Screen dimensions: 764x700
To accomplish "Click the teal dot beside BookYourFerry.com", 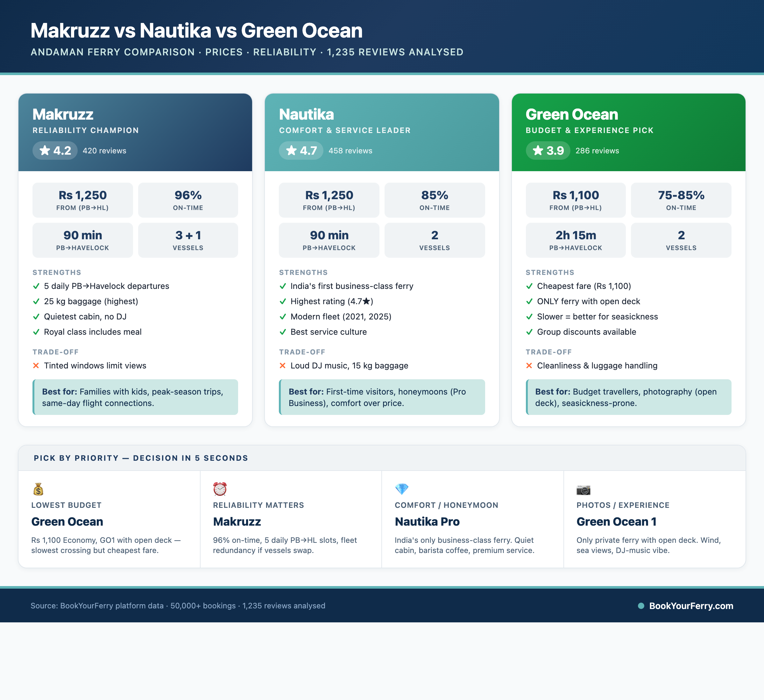I will tap(641, 606).
